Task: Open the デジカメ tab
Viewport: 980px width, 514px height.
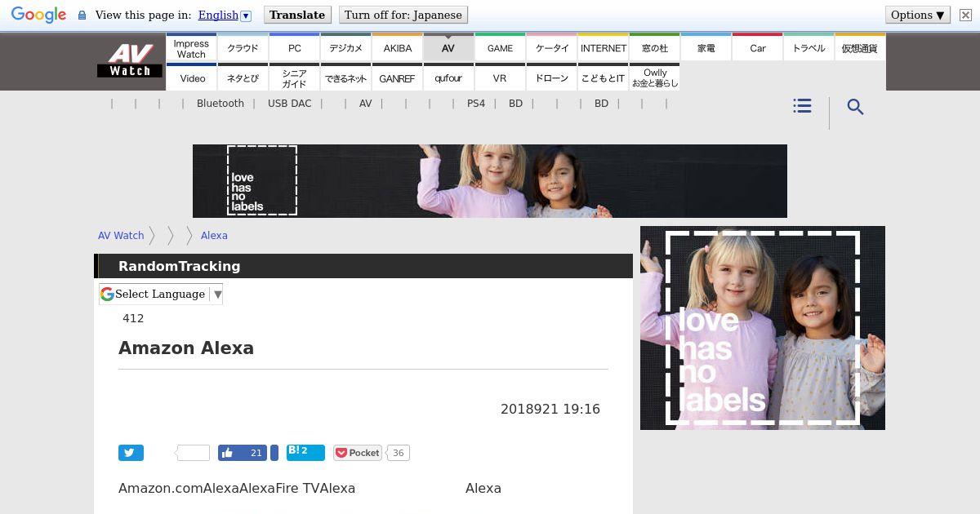Action: 345,48
